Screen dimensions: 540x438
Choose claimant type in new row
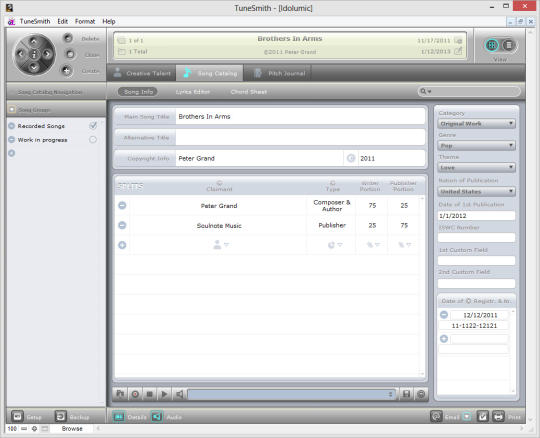click(x=335, y=245)
